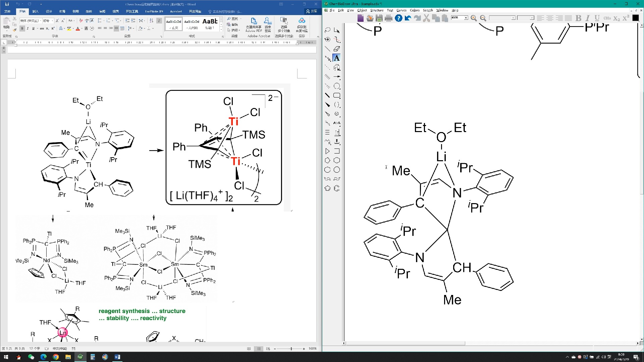Click Save button in ChemBioDraw toolbar
This screenshot has width=644, height=362.
click(x=379, y=18)
